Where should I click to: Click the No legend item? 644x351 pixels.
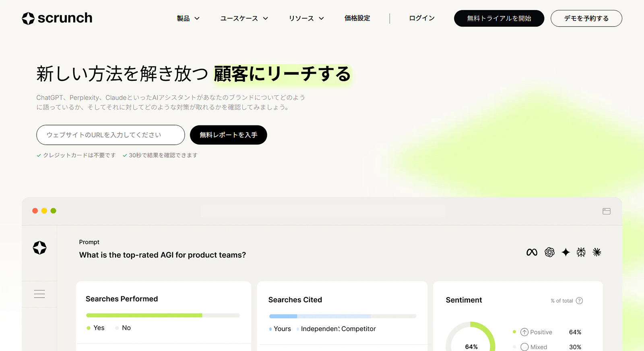click(123, 328)
